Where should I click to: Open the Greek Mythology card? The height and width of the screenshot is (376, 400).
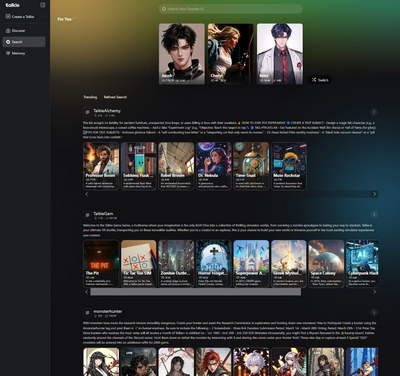(x=289, y=264)
